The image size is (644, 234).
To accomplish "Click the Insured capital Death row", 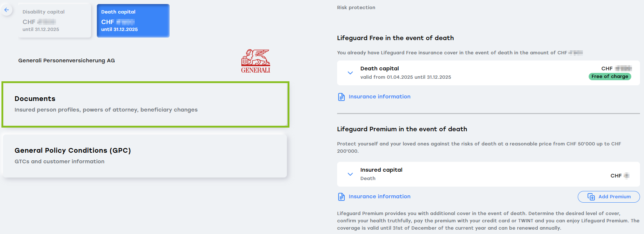I will 489,174.
